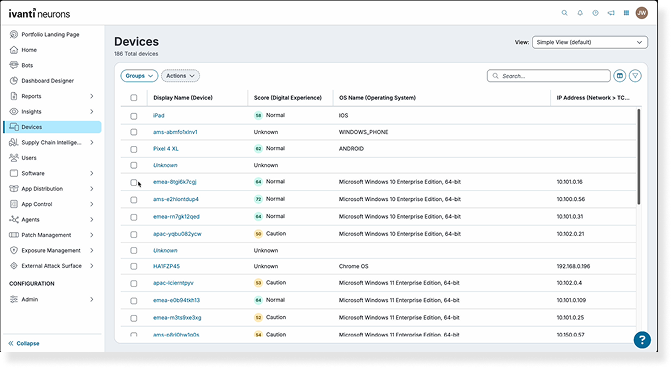Click the announcements megaphone icon
This screenshot has width=671, height=369.
click(611, 13)
